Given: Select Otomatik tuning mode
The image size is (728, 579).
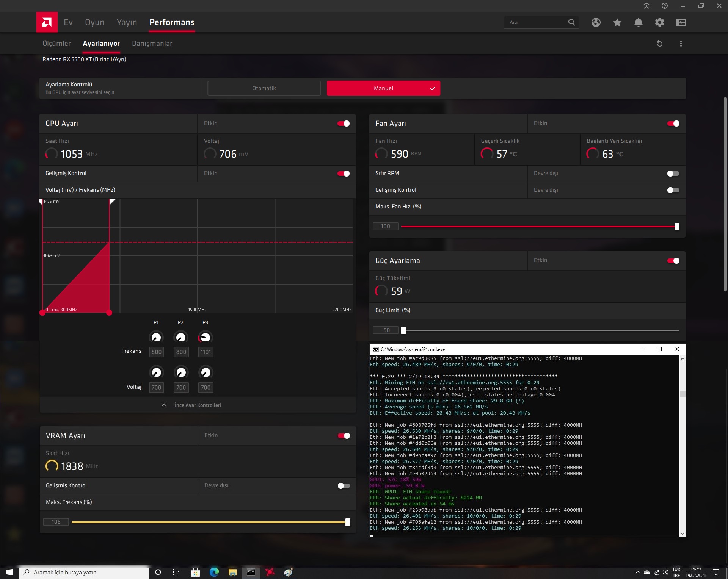Looking at the screenshot, I should click(264, 88).
